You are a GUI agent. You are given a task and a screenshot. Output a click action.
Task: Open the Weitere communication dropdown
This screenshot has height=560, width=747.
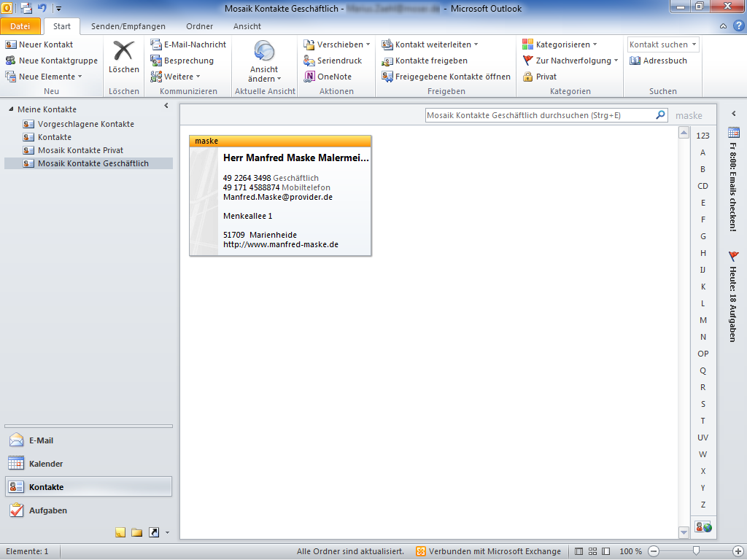coord(175,77)
